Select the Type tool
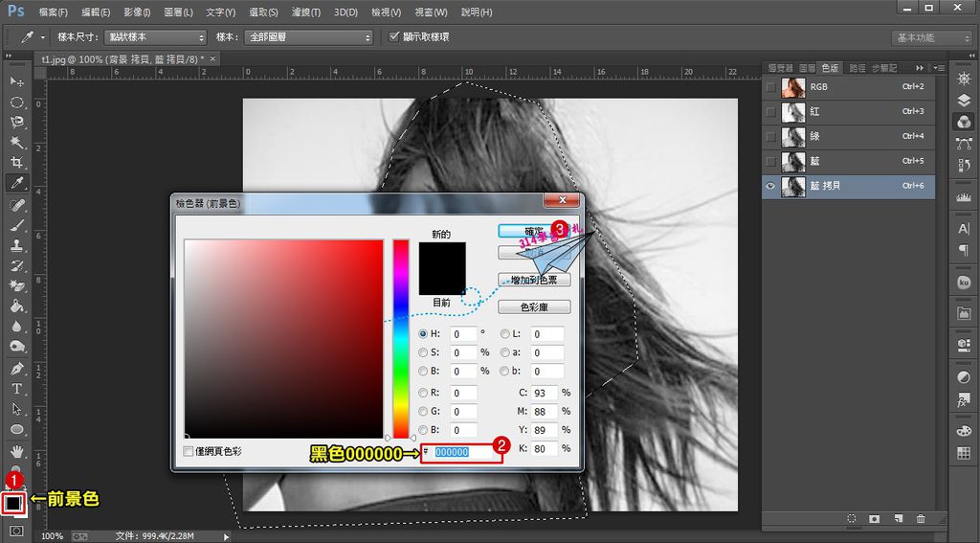Viewport: 980px width, 543px height. [x=17, y=389]
